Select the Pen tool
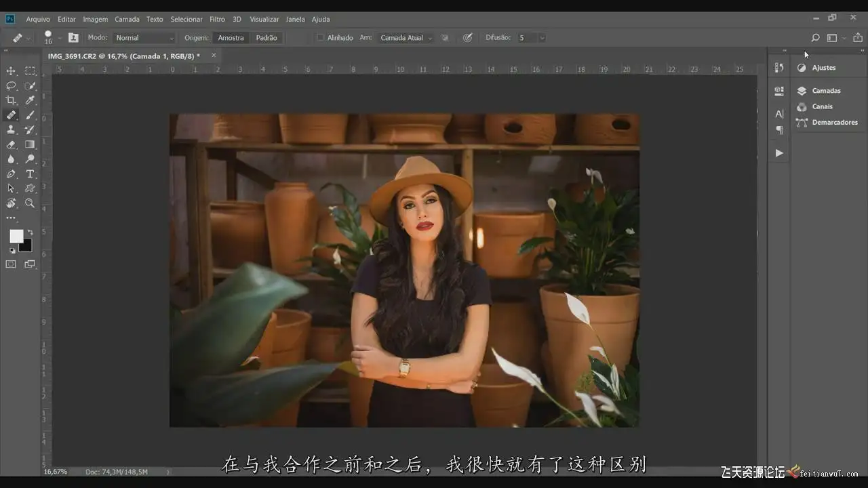Image resolution: width=868 pixels, height=488 pixels. (x=11, y=174)
